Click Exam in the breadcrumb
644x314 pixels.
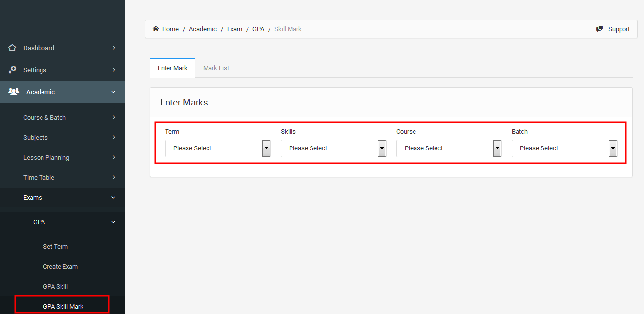tap(234, 29)
